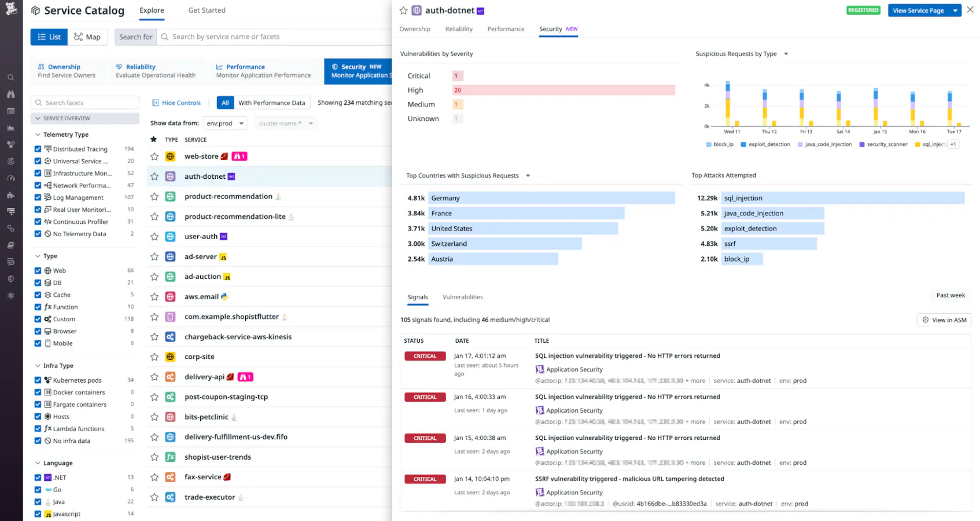
Task: Click the View in ASM button
Action: 944,320
